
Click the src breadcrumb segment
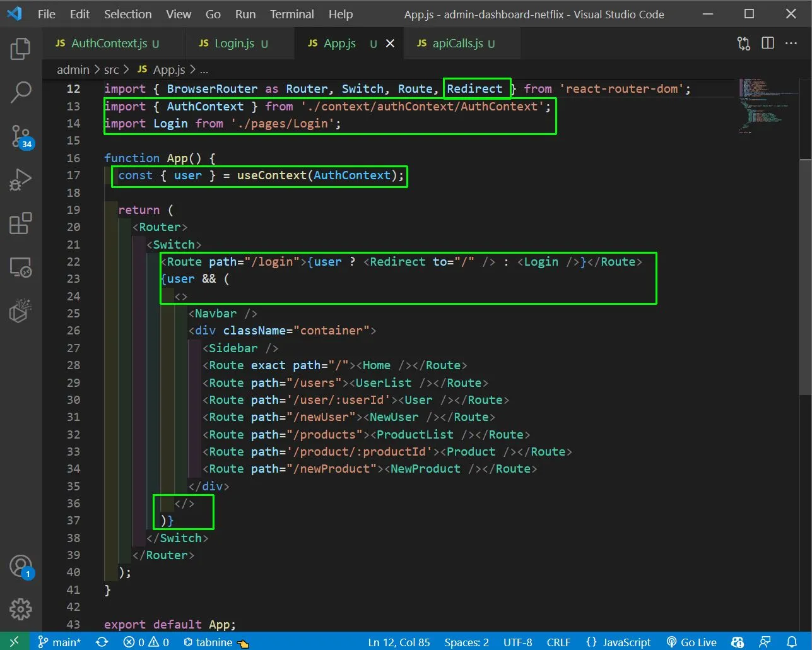[111, 69]
